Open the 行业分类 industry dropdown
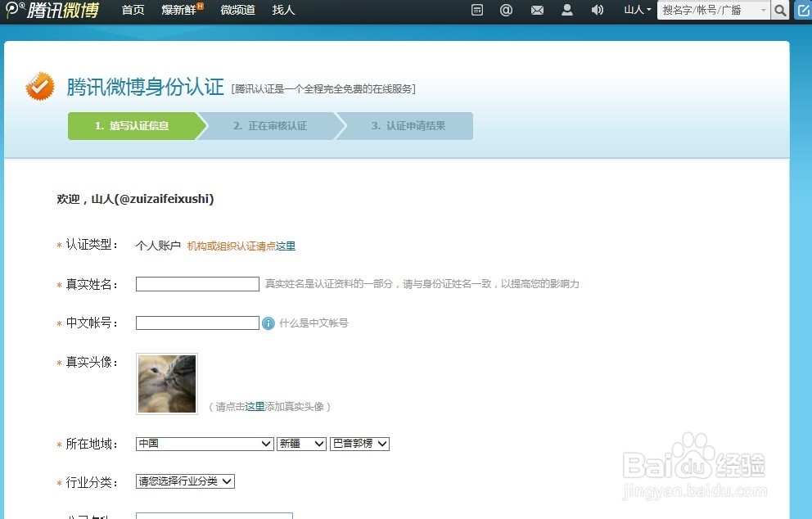The height and width of the screenshot is (519, 812). [x=185, y=481]
